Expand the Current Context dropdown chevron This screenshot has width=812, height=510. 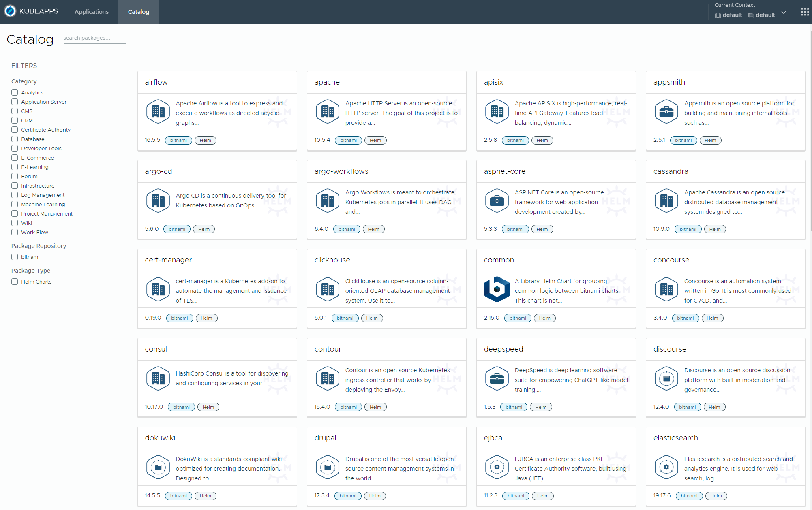(784, 13)
